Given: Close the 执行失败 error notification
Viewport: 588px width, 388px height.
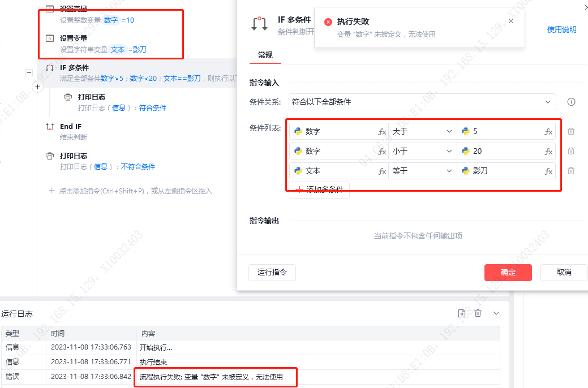Looking at the screenshot, I should point(510,21).
